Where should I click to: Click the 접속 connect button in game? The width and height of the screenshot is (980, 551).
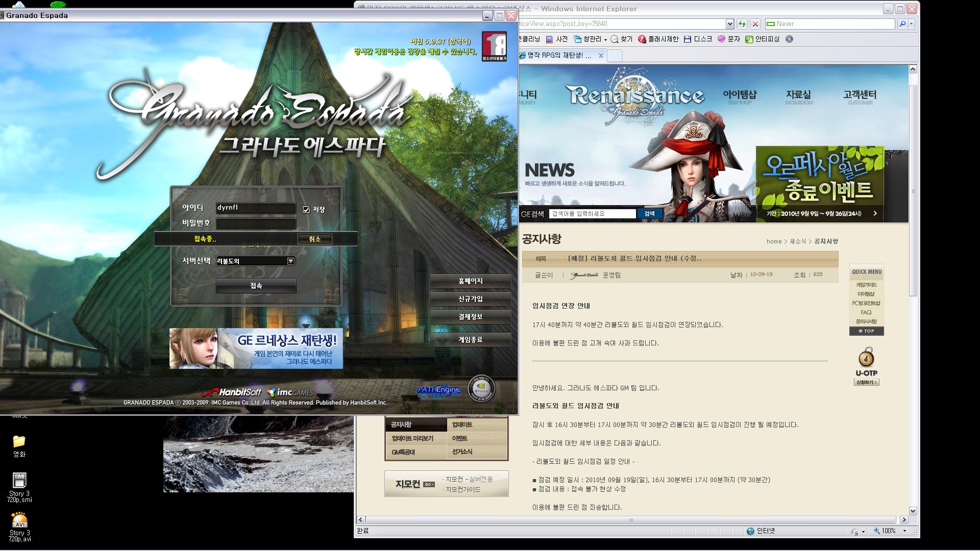tap(256, 286)
